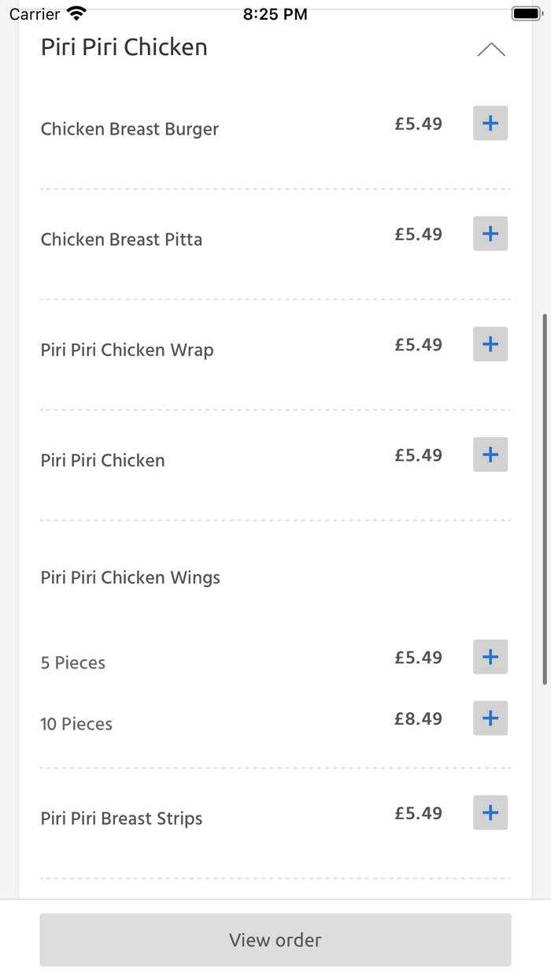Add Piri Piri Chicken using the plus icon
Screen dimensions: 551x980
pos(490,455)
